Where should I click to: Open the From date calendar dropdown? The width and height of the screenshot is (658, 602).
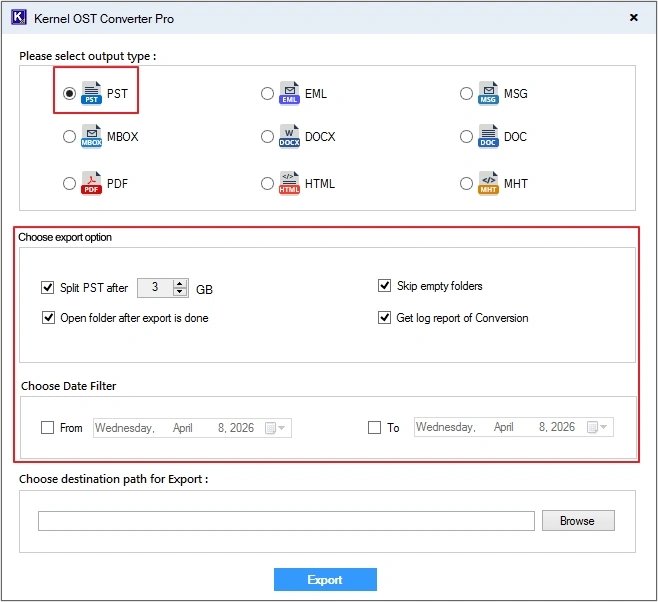pos(275,428)
